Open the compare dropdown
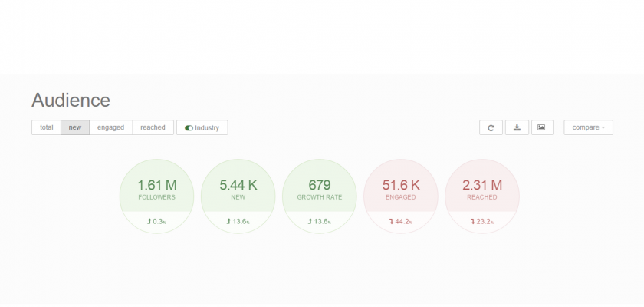The height and width of the screenshot is (307, 644). (588, 127)
